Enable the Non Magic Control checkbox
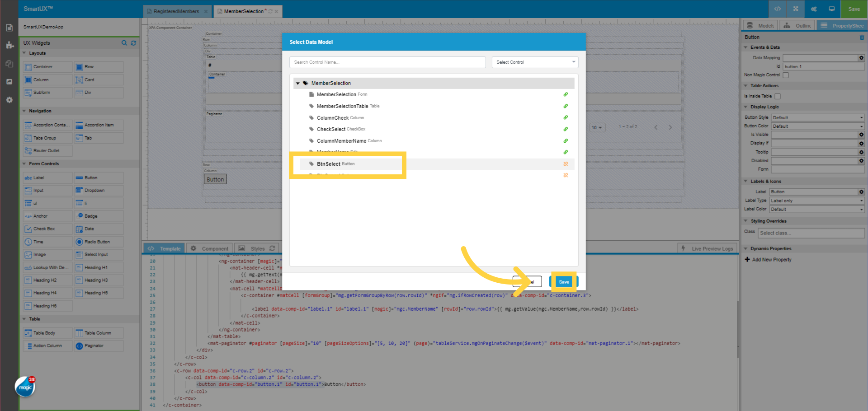Screen dimensions: 868x411 (785, 75)
